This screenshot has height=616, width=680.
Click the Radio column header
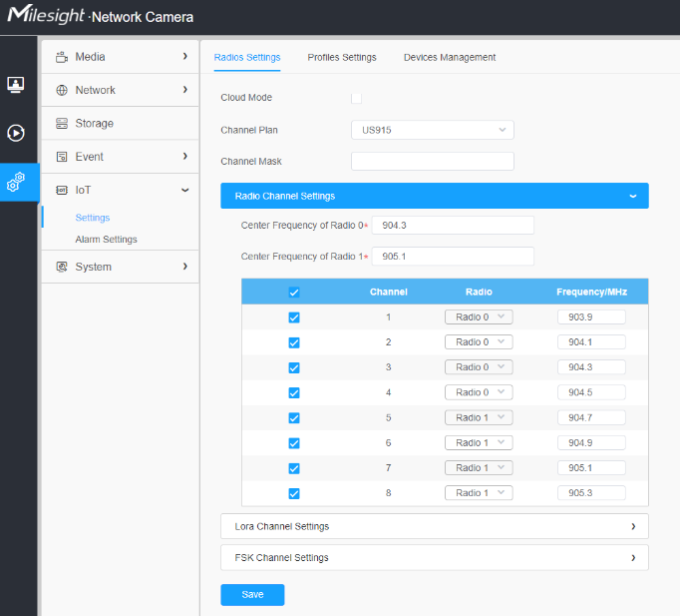click(479, 292)
